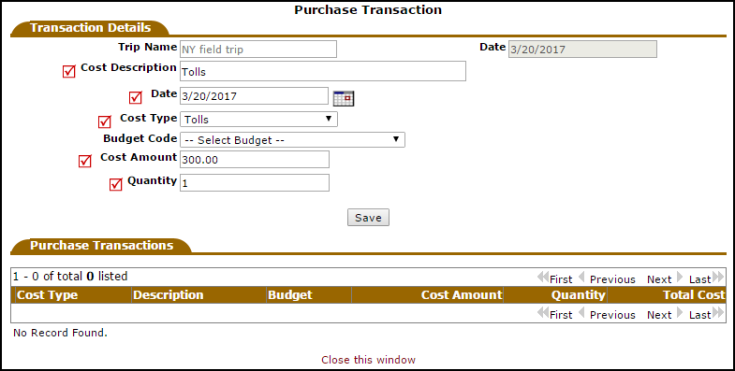Image resolution: width=735 pixels, height=371 pixels.
Task: Select the Transaction Details tab header
Action: [90, 28]
